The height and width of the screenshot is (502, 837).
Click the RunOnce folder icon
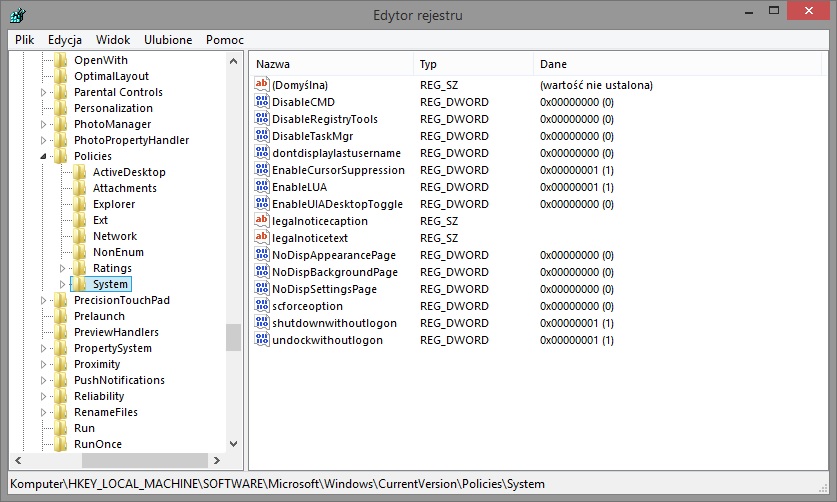pos(61,444)
